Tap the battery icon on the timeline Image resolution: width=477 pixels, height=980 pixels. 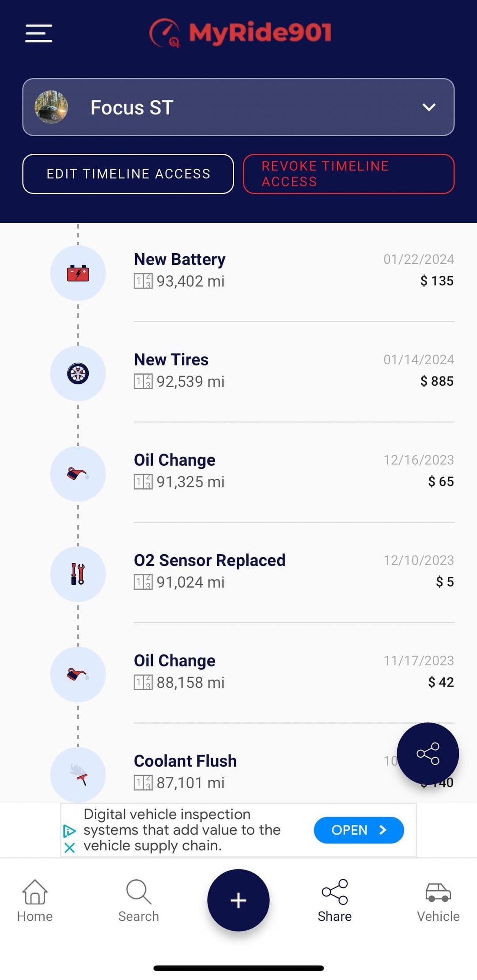(78, 273)
